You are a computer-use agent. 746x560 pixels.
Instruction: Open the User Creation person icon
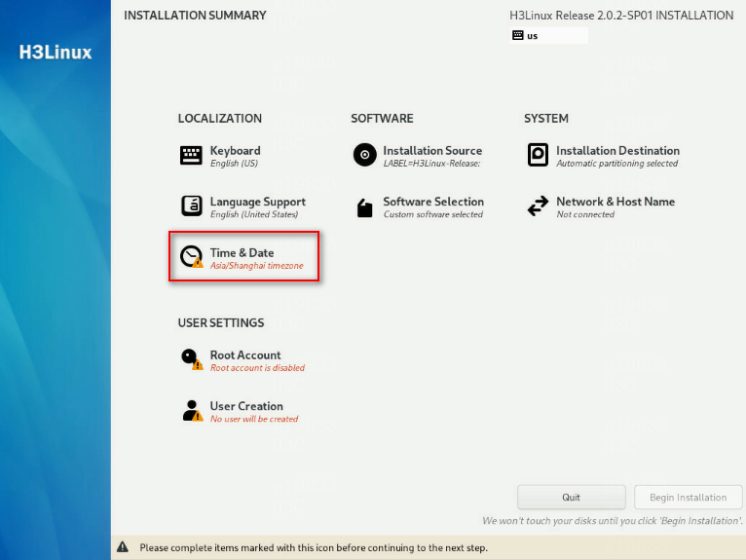pos(192,410)
